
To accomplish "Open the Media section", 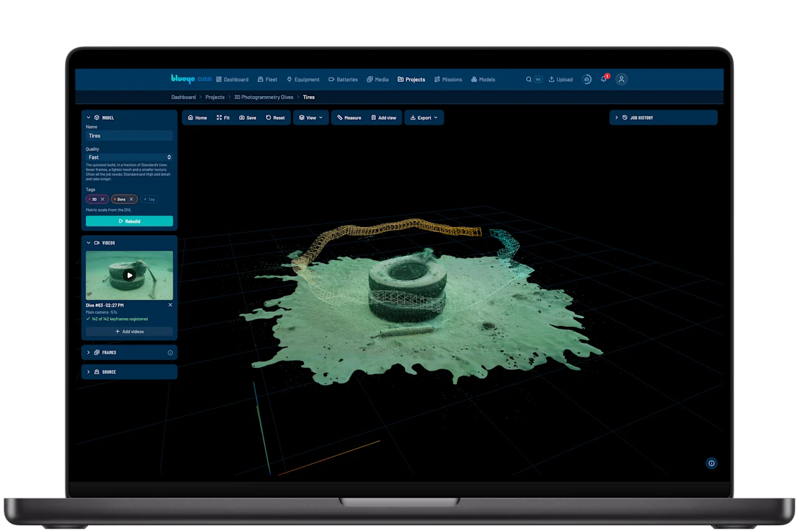I will [x=378, y=79].
